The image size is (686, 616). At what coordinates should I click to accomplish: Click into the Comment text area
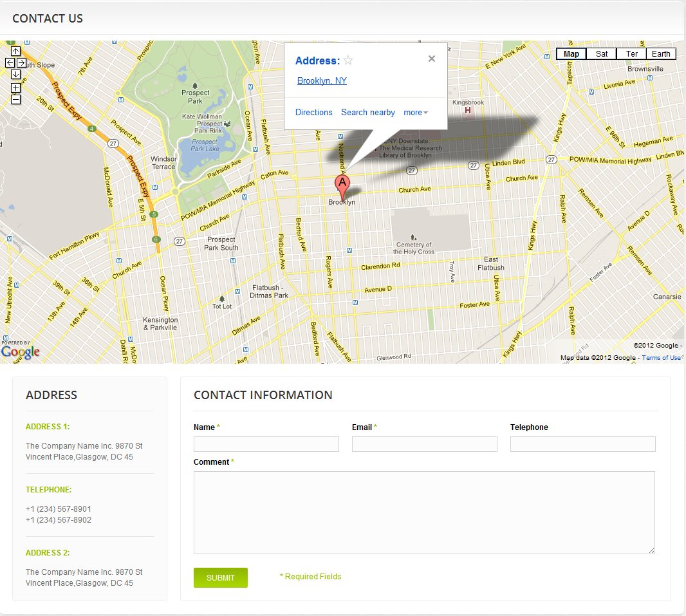click(x=424, y=512)
